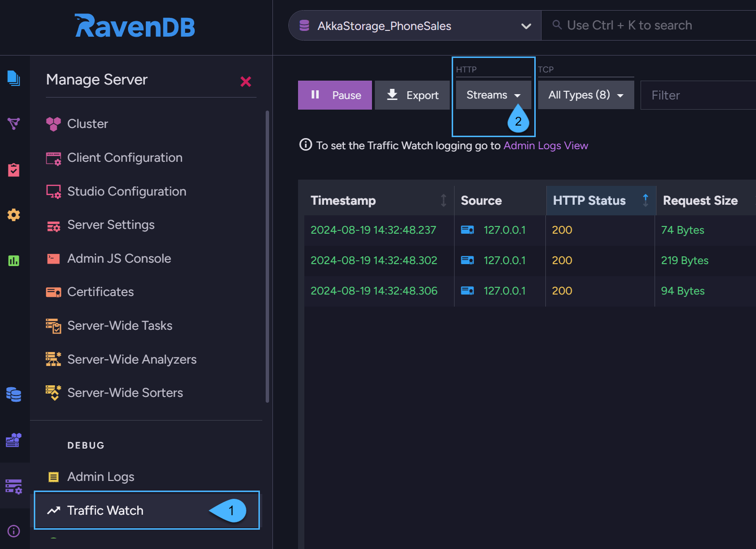Open the Settings gear icon in the left rail
The width and height of the screenshot is (756, 549).
click(14, 215)
